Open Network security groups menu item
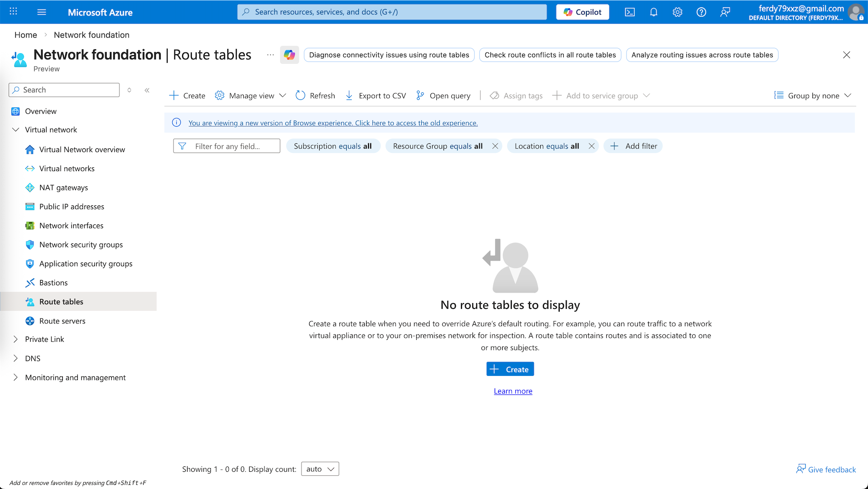This screenshot has height=489, width=868. (x=81, y=245)
